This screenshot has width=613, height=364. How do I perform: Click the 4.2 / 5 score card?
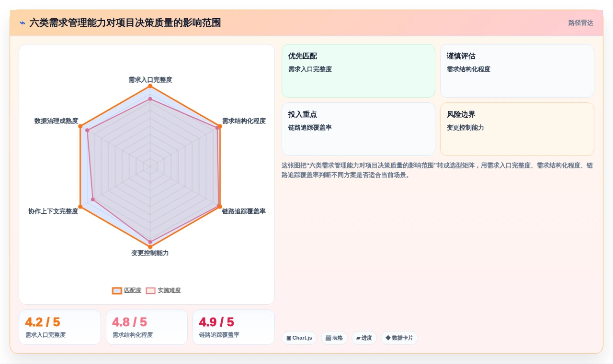(x=60, y=327)
